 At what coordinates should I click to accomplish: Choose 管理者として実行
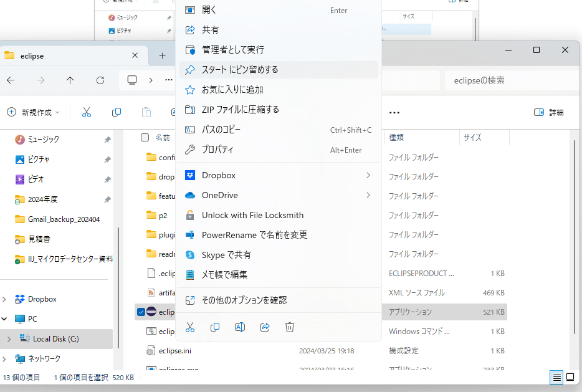(279, 50)
